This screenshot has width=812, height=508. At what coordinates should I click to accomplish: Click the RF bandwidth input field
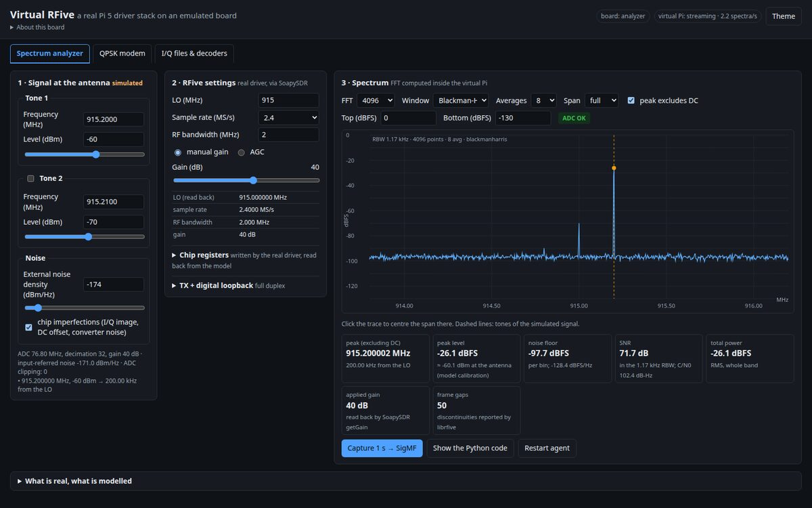click(x=288, y=134)
